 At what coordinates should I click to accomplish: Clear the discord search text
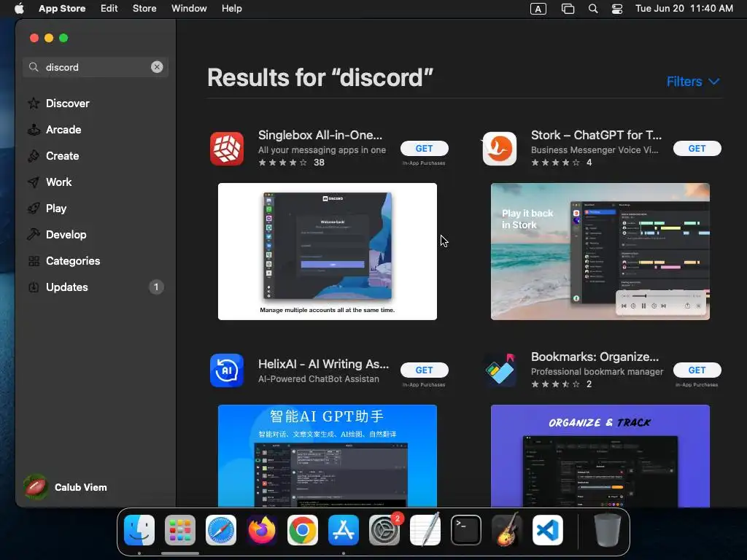pyautogui.click(x=157, y=67)
